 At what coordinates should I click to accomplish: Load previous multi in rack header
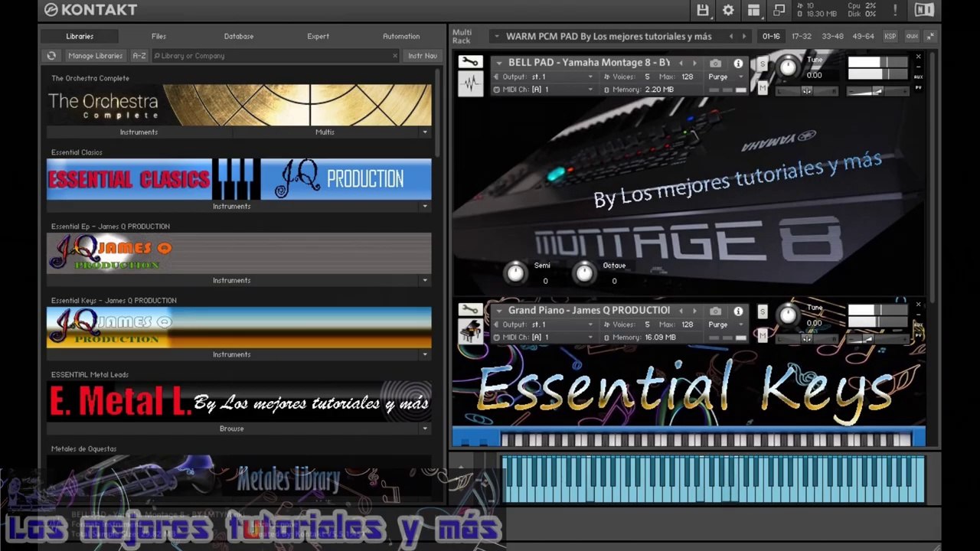pos(730,36)
